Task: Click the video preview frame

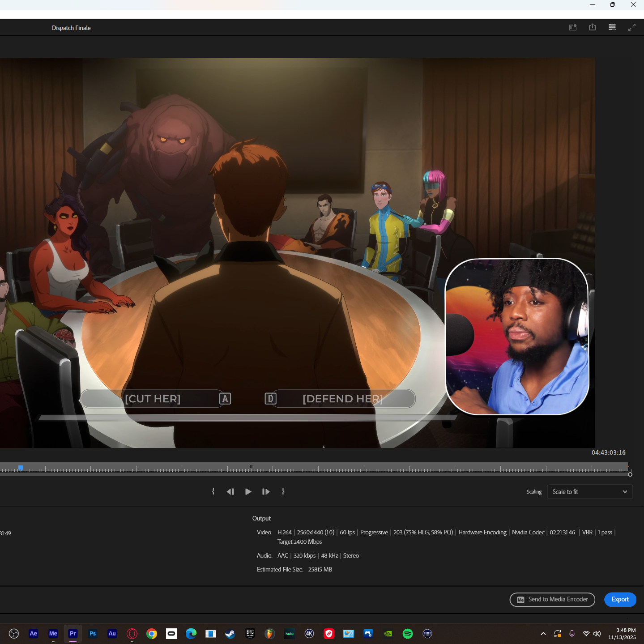Action: [x=297, y=252]
